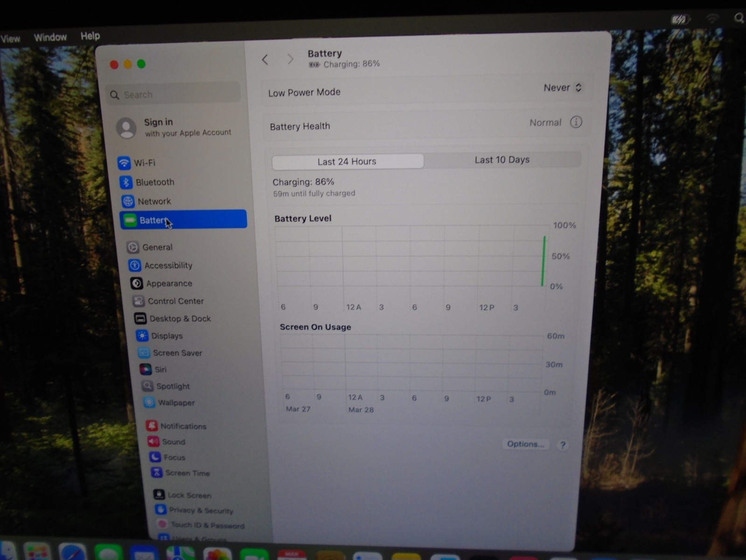Open Messages from the Dock
The height and width of the screenshot is (560, 746).
pyautogui.click(x=108, y=553)
